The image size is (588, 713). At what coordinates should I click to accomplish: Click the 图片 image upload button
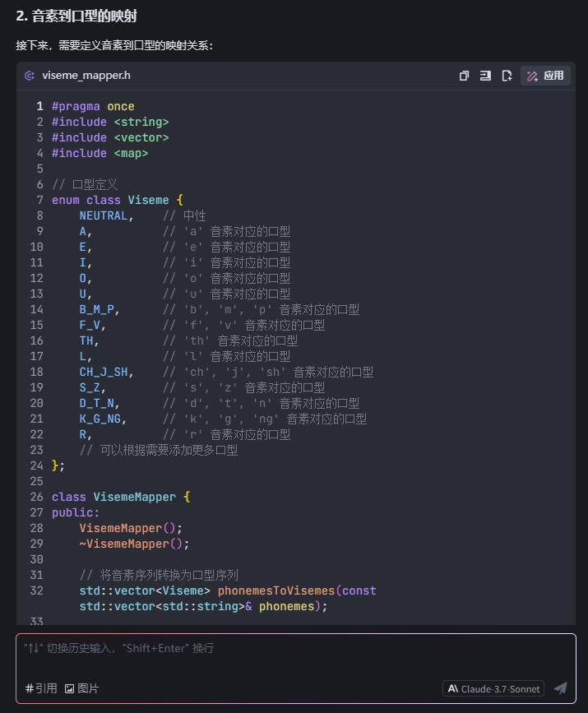(x=81, y=688)
